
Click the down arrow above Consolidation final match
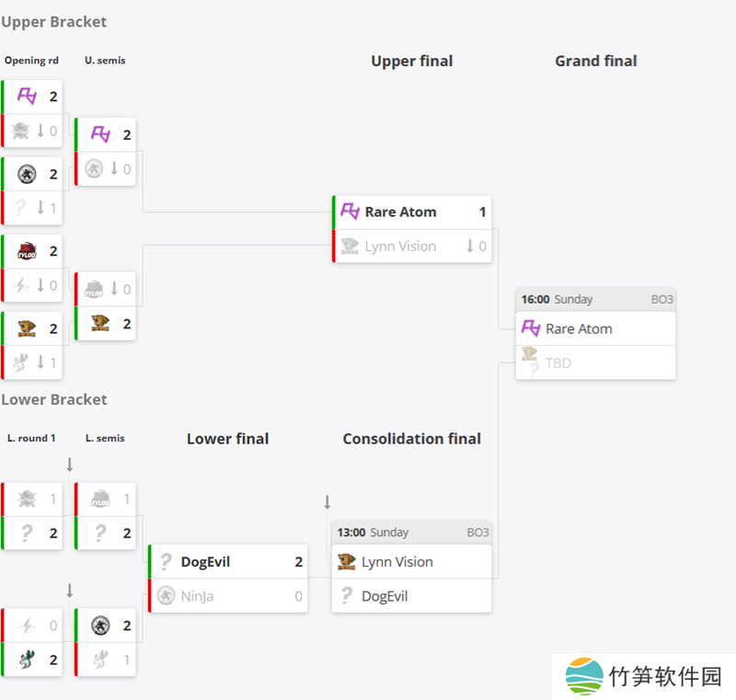(x=327, y=502)
